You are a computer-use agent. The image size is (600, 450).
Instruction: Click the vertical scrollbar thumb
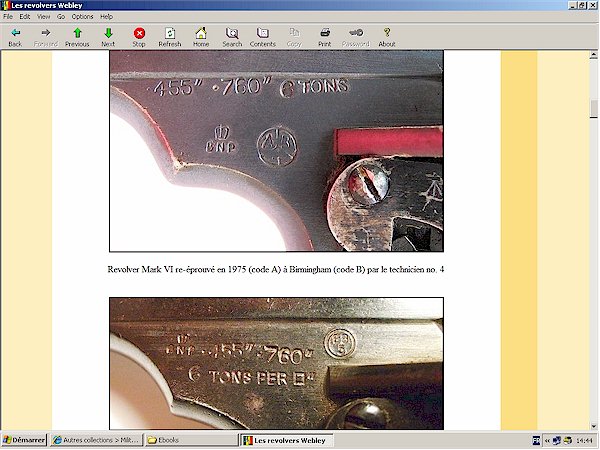coord(593,109)
